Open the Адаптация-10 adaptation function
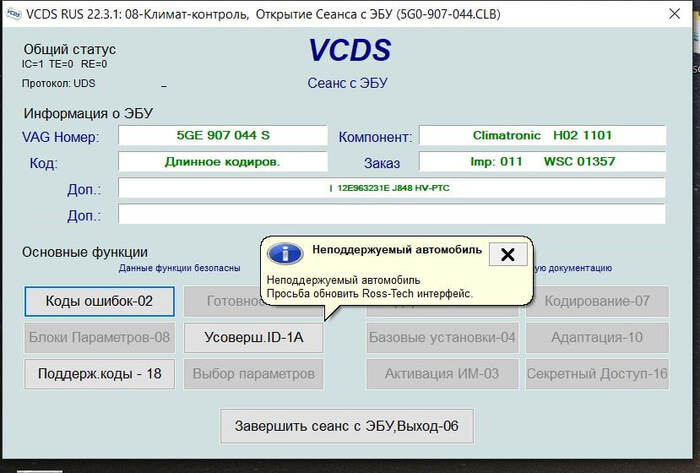Screen dimensions: 700x473 [x=596, y=337]
